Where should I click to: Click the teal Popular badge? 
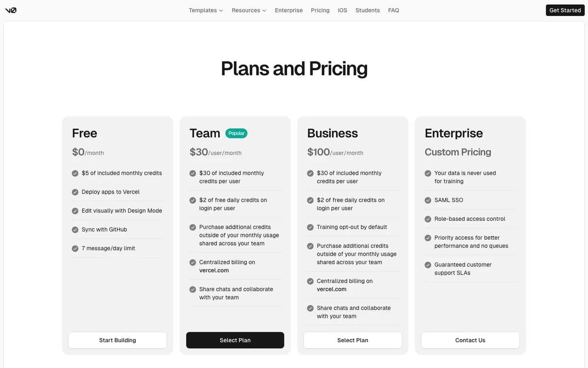coord(236,133)
